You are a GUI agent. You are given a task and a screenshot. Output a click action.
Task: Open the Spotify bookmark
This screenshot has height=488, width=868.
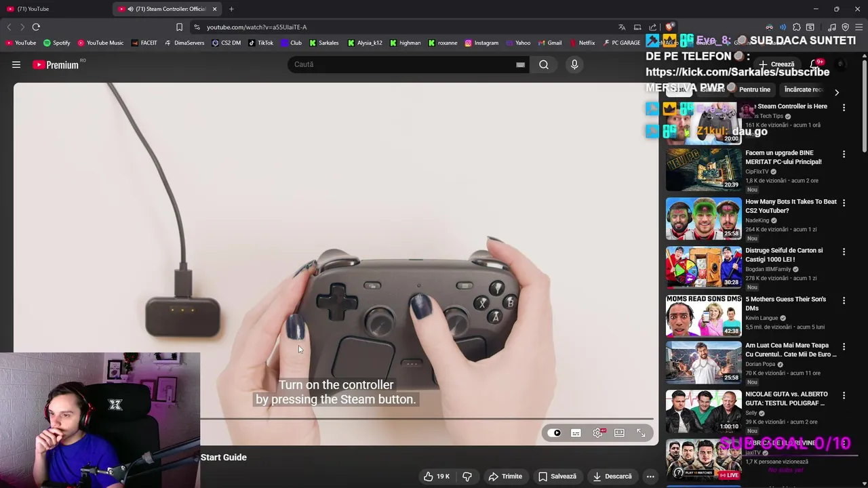click(x=57, y=43)
